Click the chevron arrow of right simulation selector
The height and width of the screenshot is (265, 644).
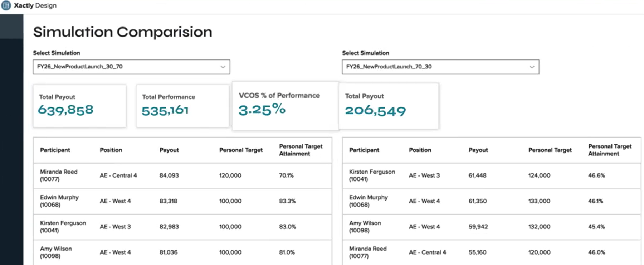coord(532,67)
